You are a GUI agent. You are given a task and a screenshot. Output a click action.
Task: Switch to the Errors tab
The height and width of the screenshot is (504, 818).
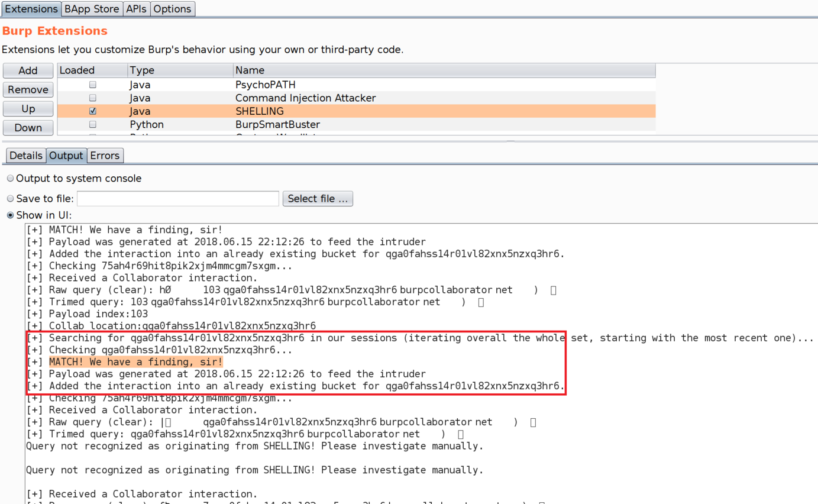(x=105, y=156)
